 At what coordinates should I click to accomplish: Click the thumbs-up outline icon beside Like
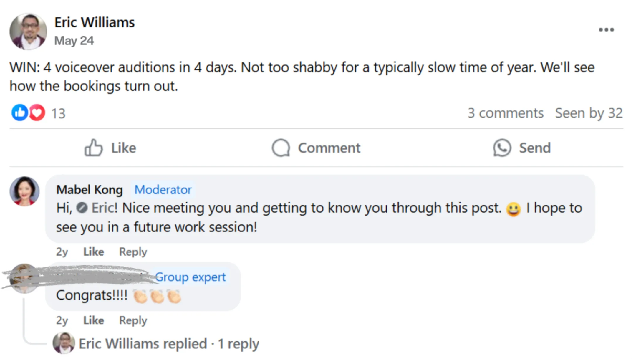point(94,148)
